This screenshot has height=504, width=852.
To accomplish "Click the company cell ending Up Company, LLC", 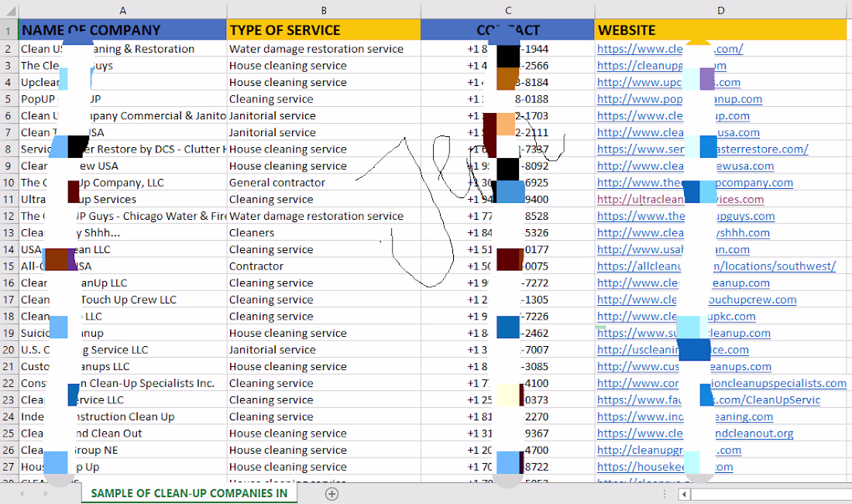I will pyautogui.click(x=123, y=183).
